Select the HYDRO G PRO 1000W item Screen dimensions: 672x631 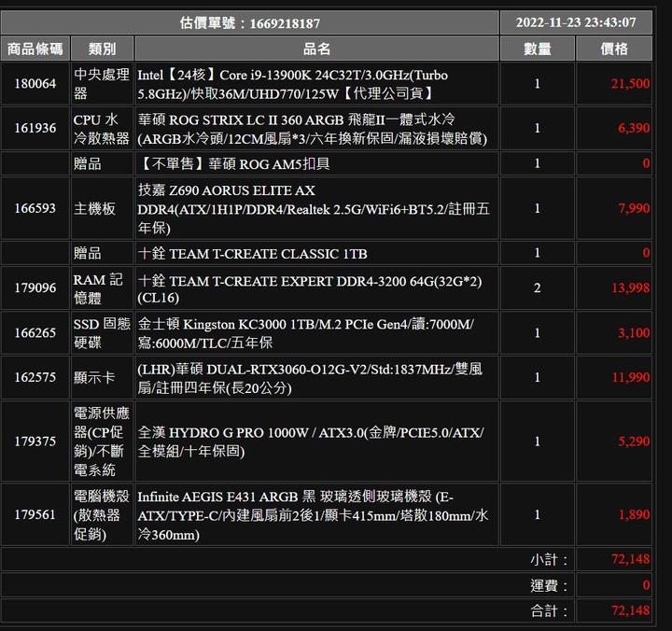316,442
